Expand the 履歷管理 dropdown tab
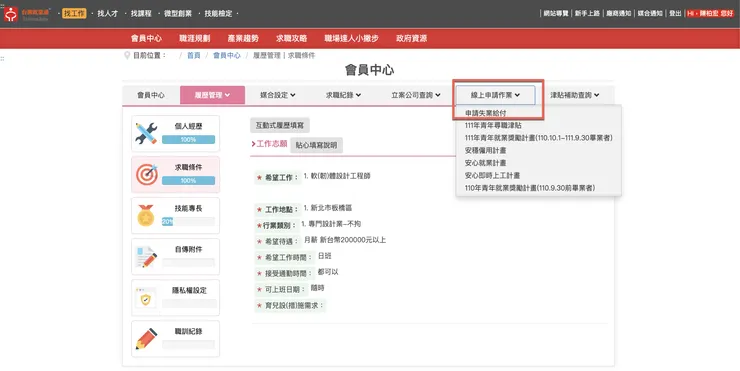Screen dimensions: 740x371 (x=212, y=95)
